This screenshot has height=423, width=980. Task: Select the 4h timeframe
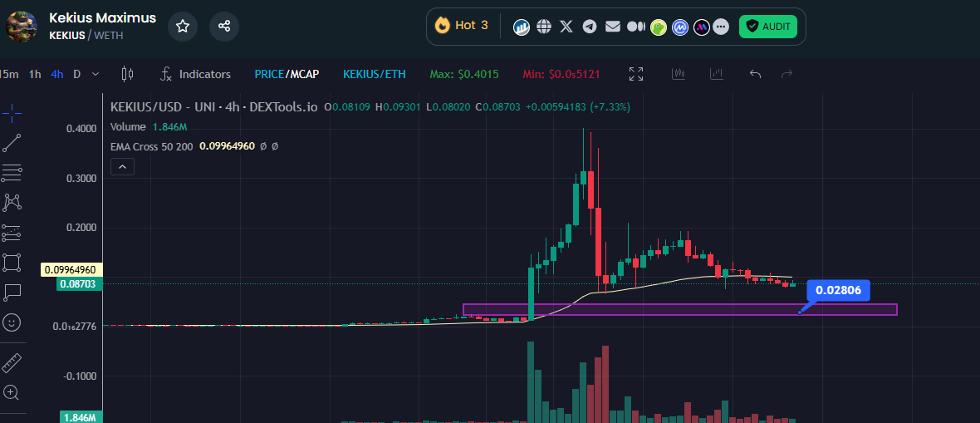coord(56,74)
